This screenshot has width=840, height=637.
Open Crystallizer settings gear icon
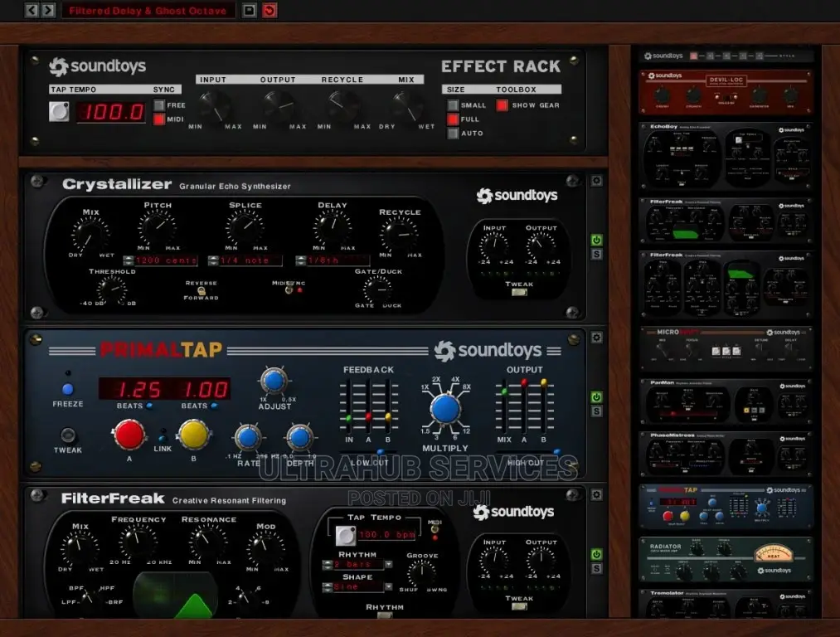tap(596, 181)
